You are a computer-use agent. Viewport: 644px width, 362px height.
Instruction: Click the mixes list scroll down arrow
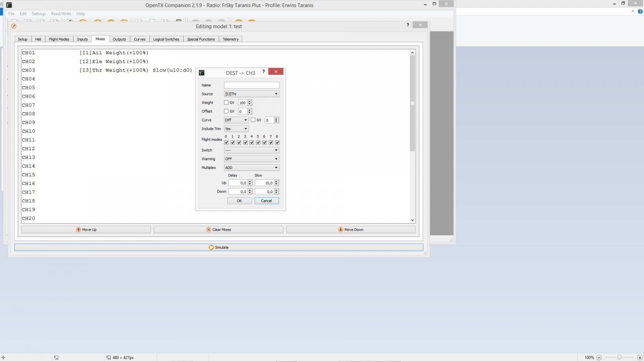[412, 220]
